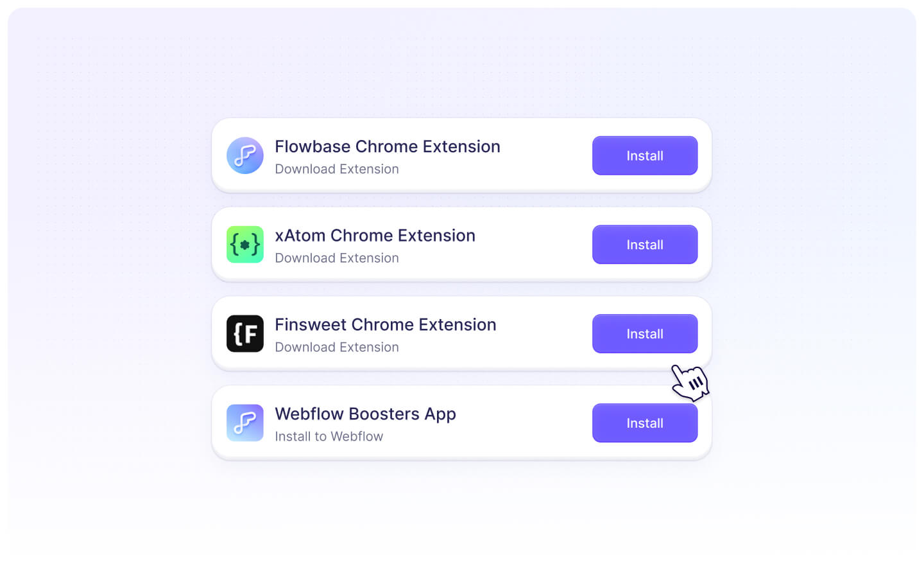Click the green xAtom braces logo icon
Viewport: 924px width, 578px height.
(245, 245)
